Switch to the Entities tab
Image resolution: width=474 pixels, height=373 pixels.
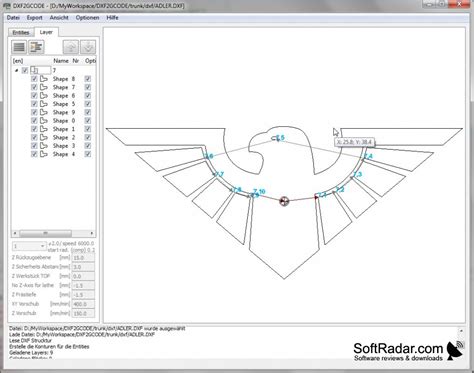[x=21, y=32]
